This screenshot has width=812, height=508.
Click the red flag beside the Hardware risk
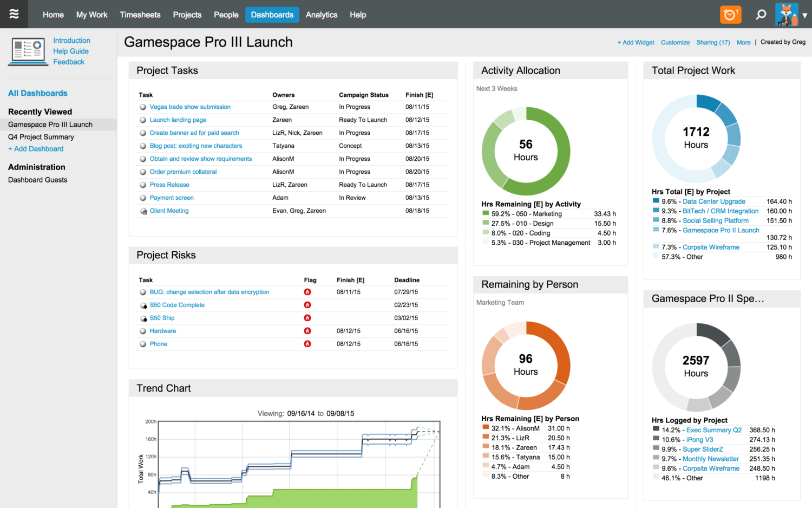(307, 331)
